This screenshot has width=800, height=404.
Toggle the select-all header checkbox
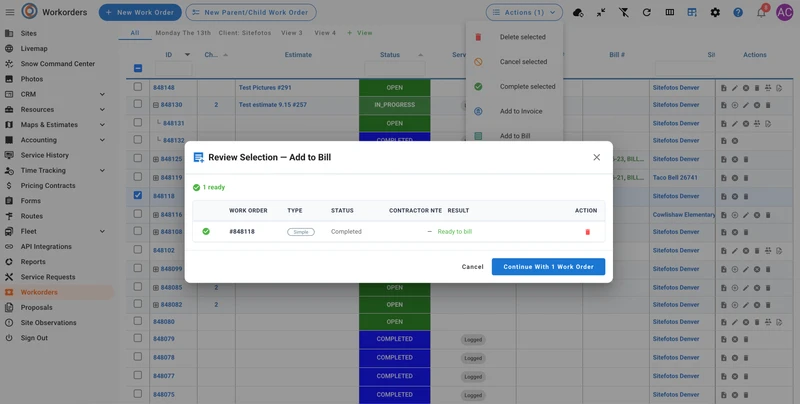(138, 68)
